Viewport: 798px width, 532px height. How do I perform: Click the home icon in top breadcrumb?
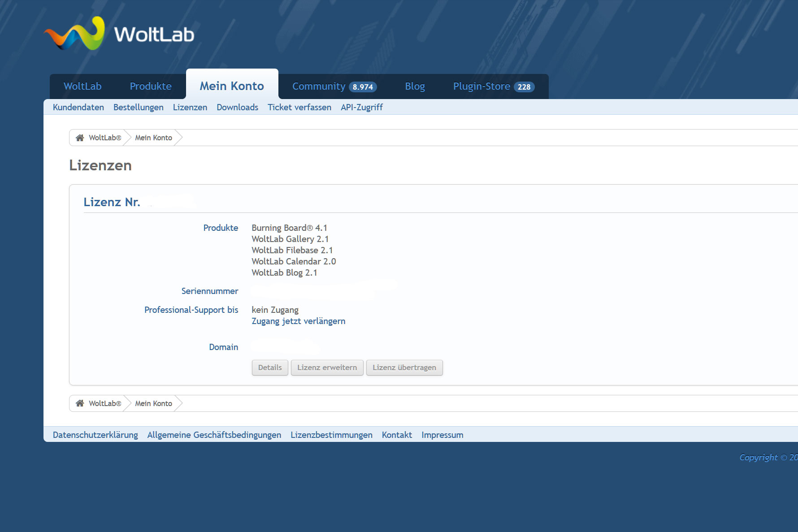(80, 138)
